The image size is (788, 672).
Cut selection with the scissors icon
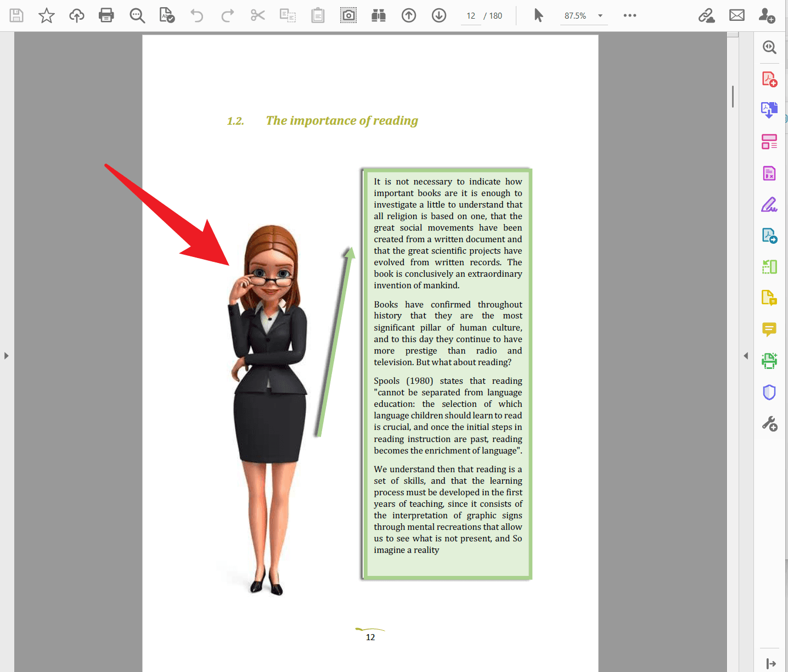click(257, 15)
